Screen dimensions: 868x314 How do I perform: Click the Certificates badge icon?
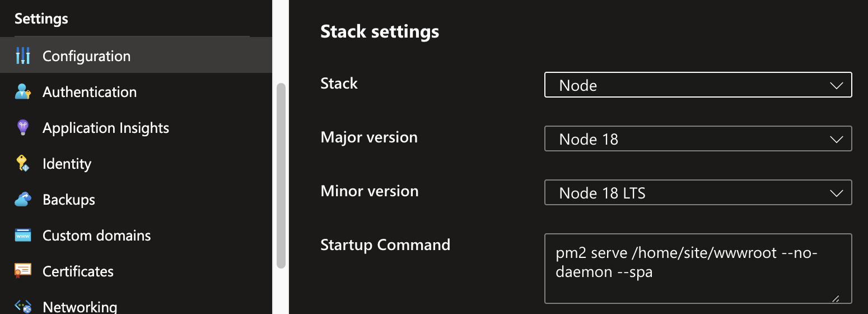click(22, 271)
